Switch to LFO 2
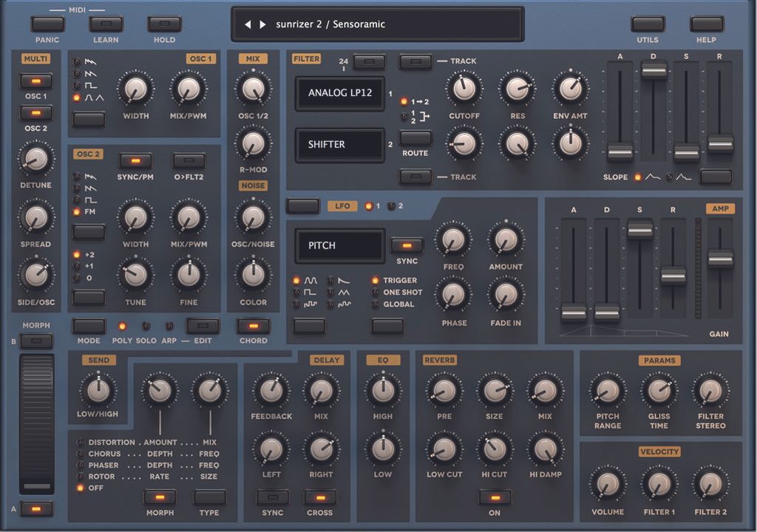The image size is (757, 532). click(392, 206)
